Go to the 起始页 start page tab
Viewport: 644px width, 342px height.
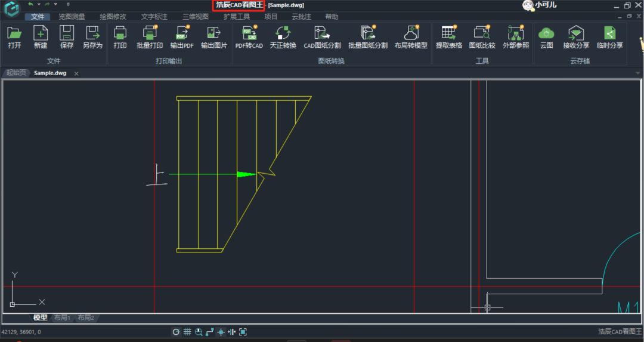pyautogui.click(x=17, y=73)
